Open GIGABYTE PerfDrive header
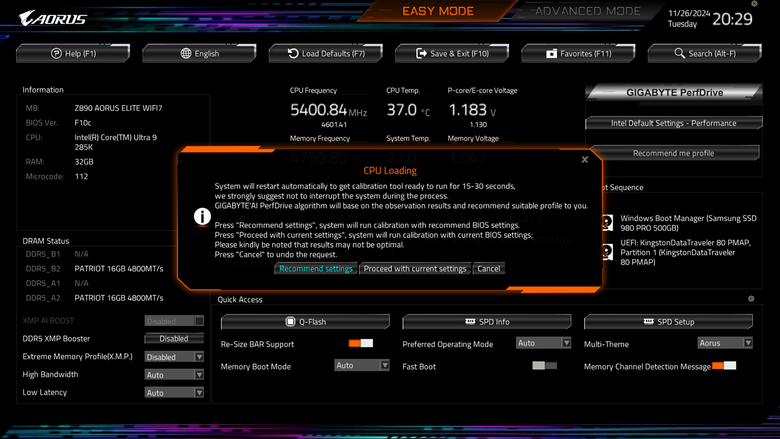 click(x=674, y=92)
